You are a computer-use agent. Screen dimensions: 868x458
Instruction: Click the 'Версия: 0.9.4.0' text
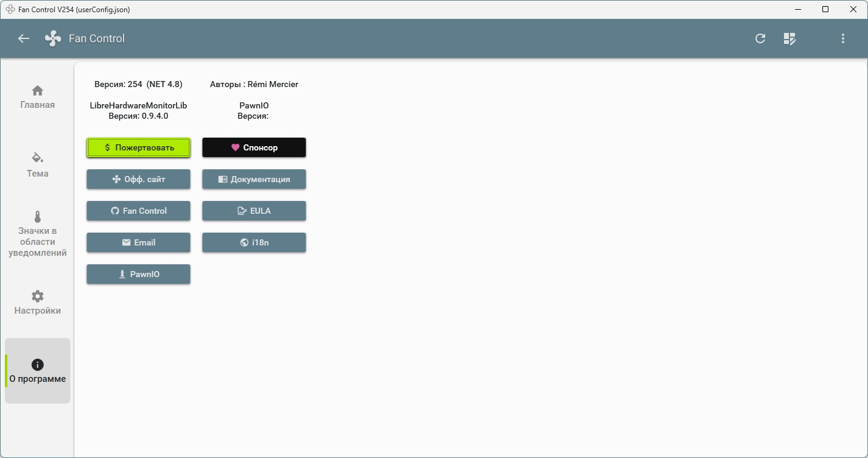pyautogui.click(x=138, y=116)
